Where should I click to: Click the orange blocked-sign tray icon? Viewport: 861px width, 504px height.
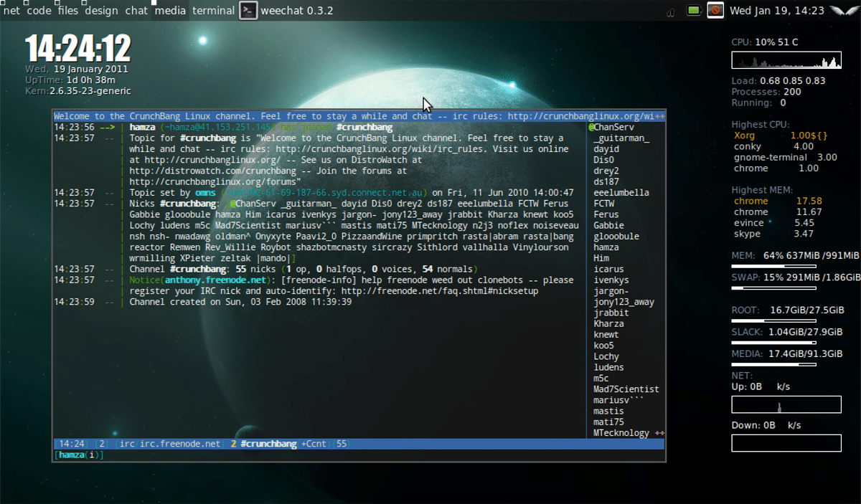tap(715, 10)
